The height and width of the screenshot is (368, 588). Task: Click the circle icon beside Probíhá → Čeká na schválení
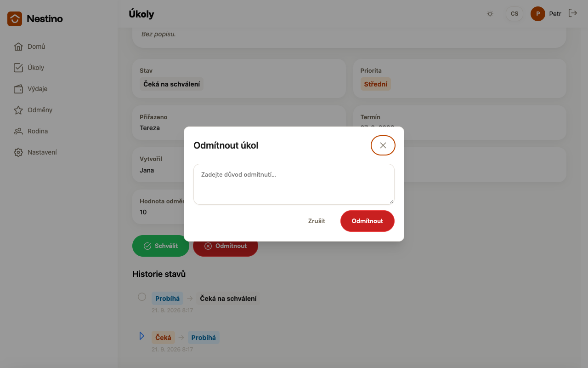click(142, 297)
